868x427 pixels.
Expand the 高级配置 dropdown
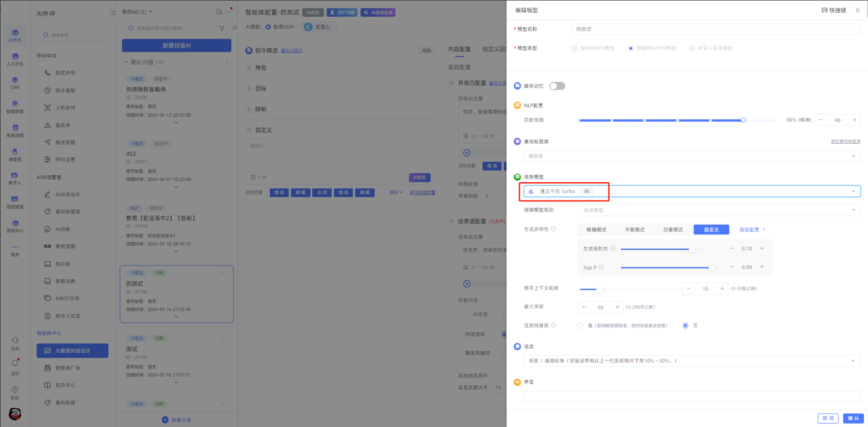point(752,230)
